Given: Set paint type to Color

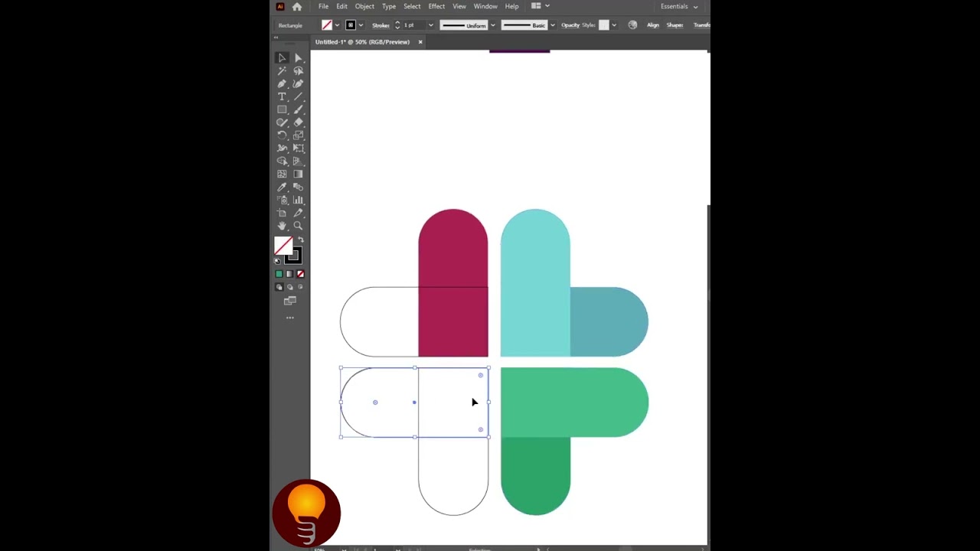Looking at the screenshot, I should (279, 274).
